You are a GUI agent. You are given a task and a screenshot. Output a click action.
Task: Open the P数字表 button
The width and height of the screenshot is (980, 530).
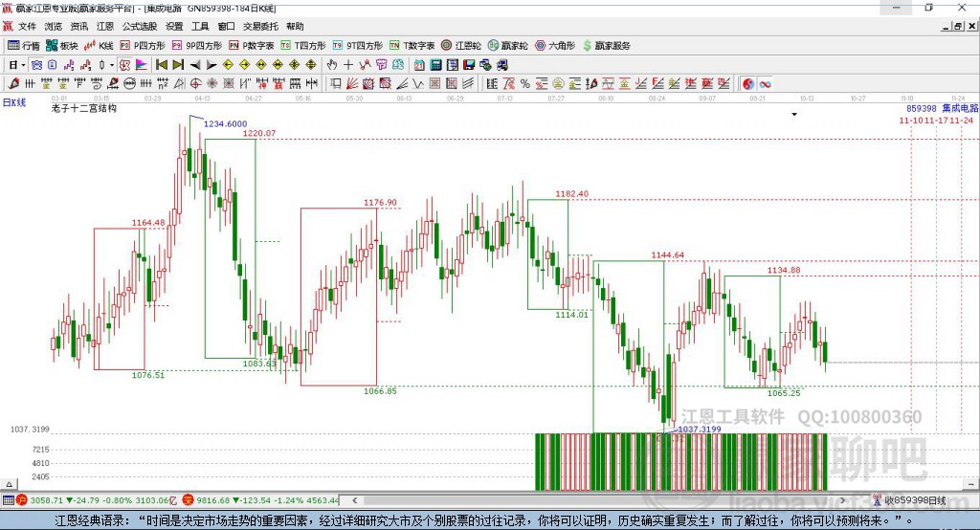coord(252,46)
